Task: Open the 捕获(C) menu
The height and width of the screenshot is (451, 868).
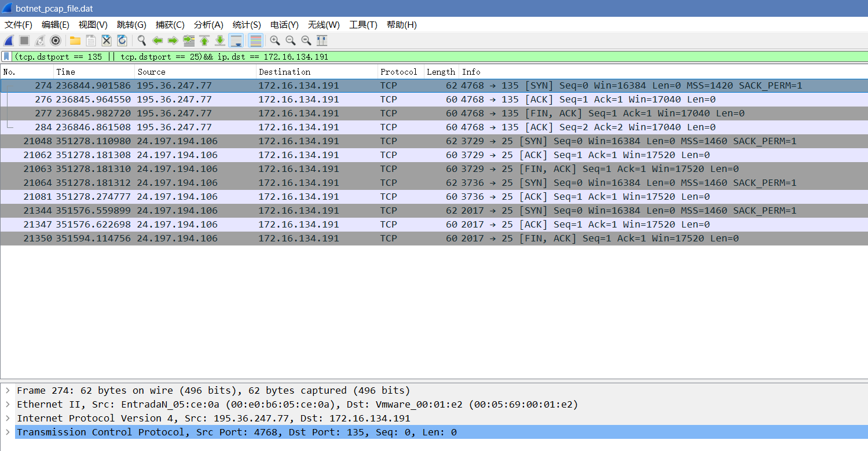Action: [x=170, y=25]
